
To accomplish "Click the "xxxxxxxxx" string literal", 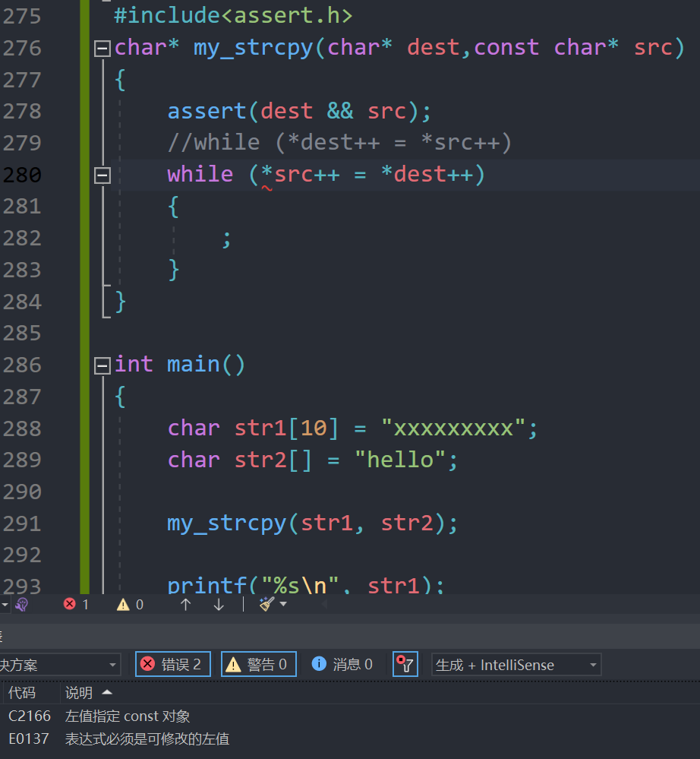I will pos(453,429).
